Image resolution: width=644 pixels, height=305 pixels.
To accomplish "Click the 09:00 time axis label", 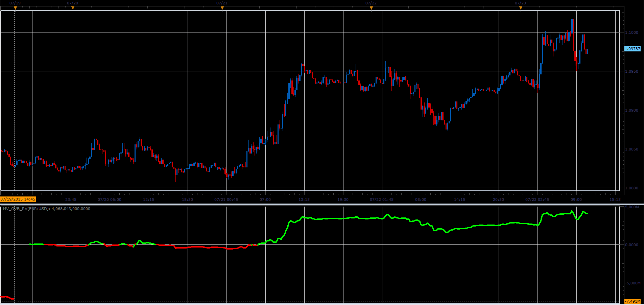I will tap(576, 200).
